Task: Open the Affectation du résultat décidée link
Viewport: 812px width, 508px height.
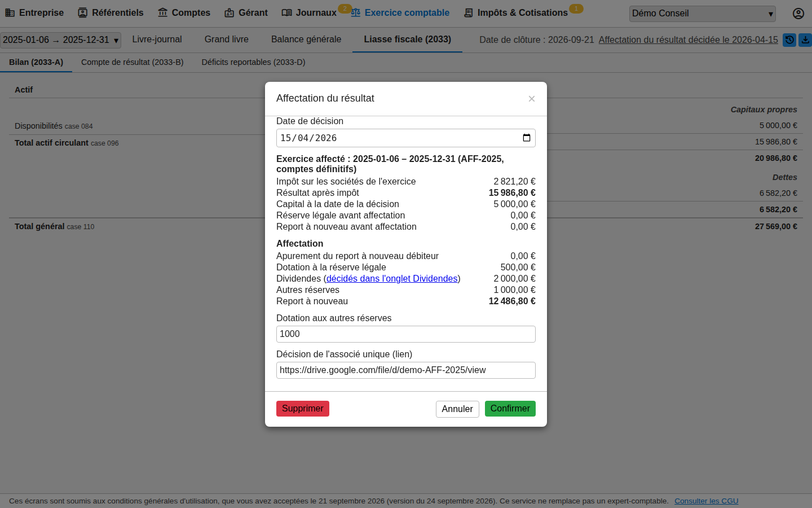Action: [x=688, y=40]
